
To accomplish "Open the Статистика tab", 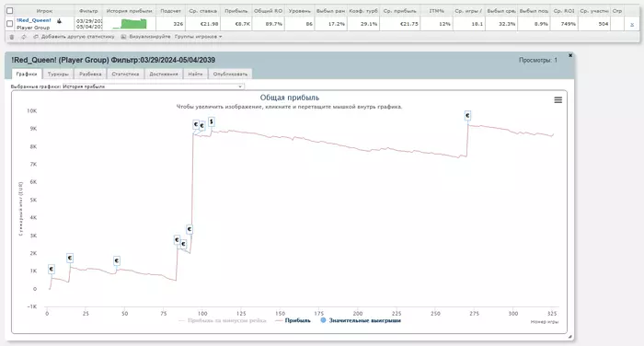I will point(125,74).
